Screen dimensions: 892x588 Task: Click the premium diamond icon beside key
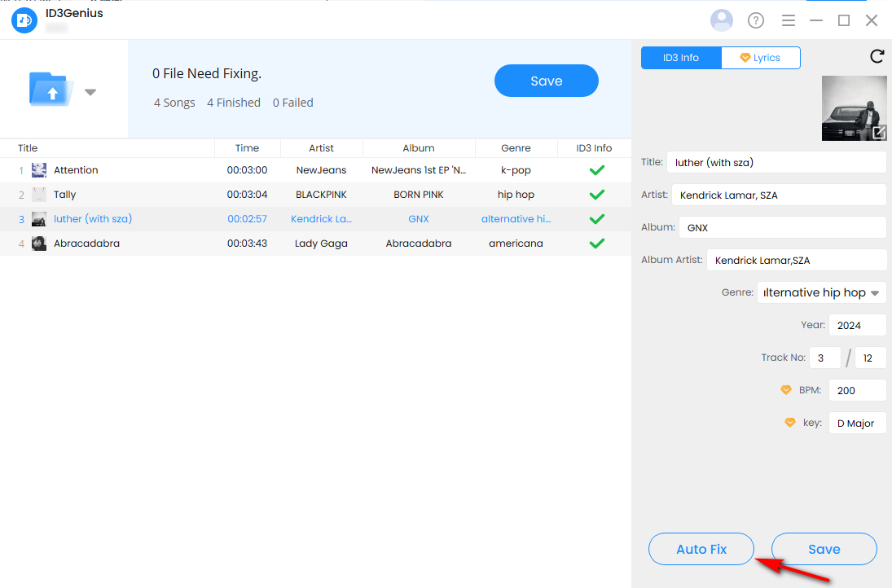[789, 423]
